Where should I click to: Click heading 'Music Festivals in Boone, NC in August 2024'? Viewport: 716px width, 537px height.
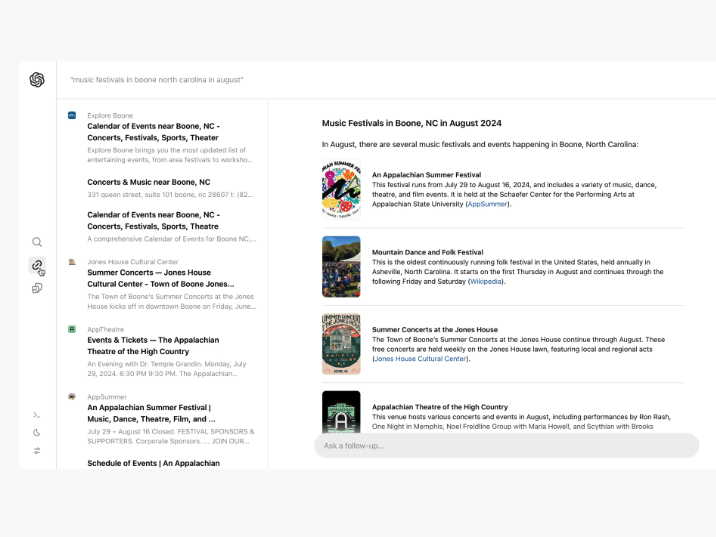tap(411, 123)
